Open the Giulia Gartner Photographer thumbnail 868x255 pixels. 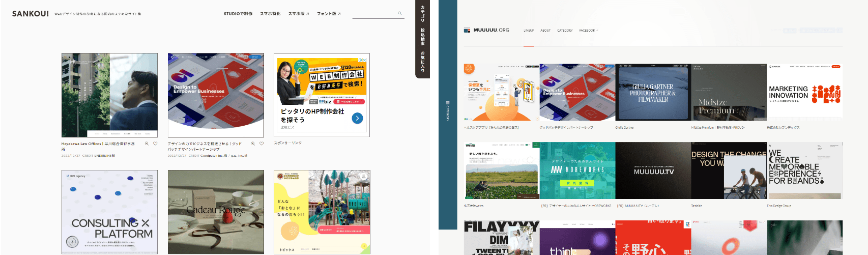point(653,93)
